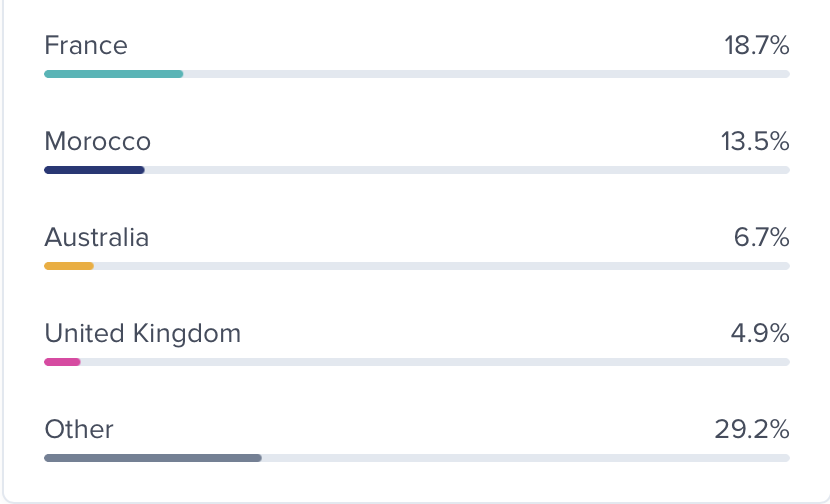Click the unfilled track of Australia bar
Image resolution: width=830 pixels, height=504 pixels.
coord(441,266)
